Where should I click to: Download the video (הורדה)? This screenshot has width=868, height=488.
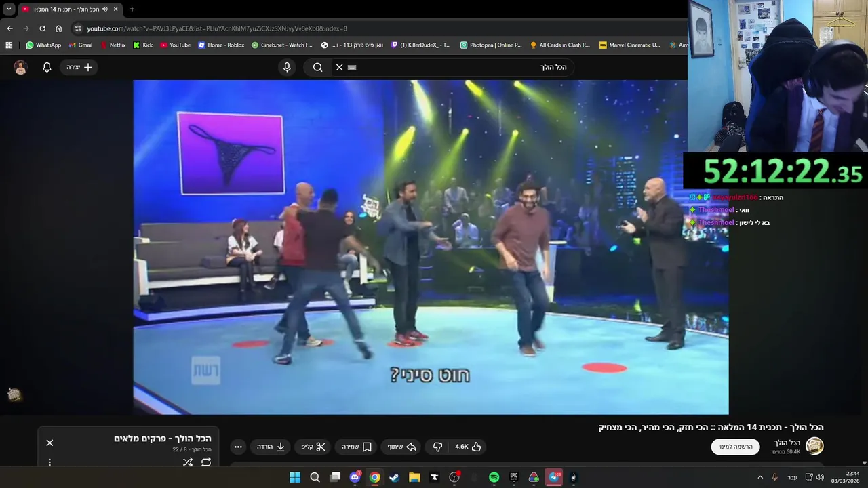[271, 447]
